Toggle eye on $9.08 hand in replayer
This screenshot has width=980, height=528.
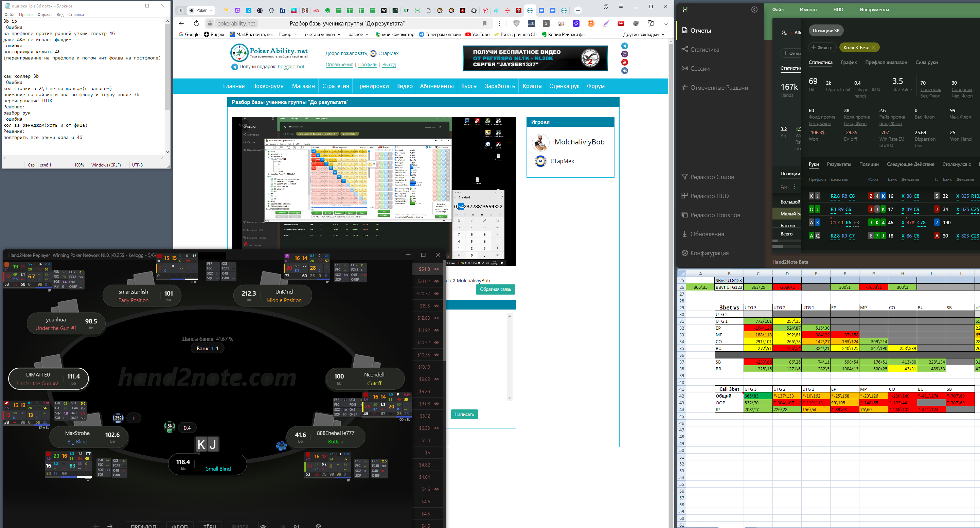(437, 404)
